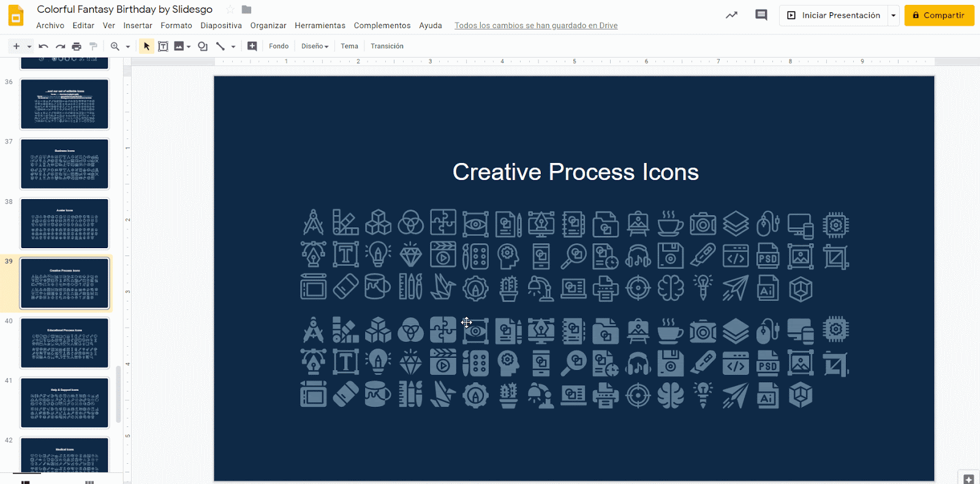
Task: Expand the new slide layout dropdown arrow
Action: [x=29, y=47]
